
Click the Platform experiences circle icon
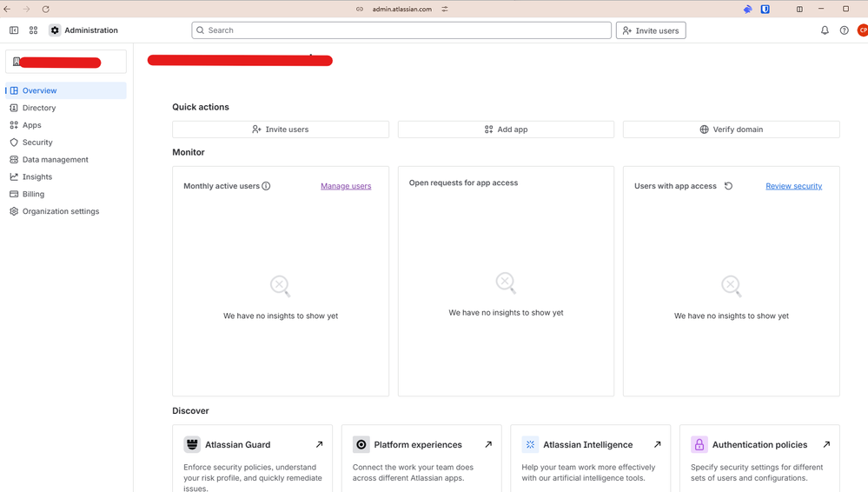(x=361, y=444)
